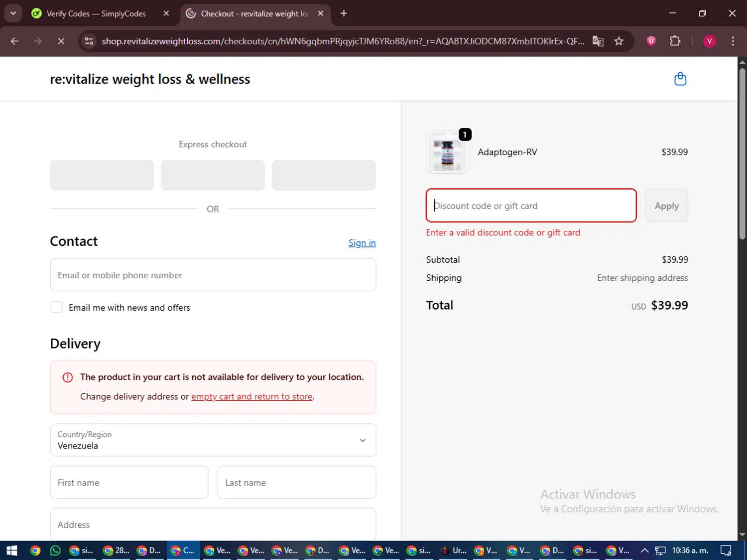Click the Adaptogen-RV product name
This screenshot has height=560, width=747.
coord(507,152)
